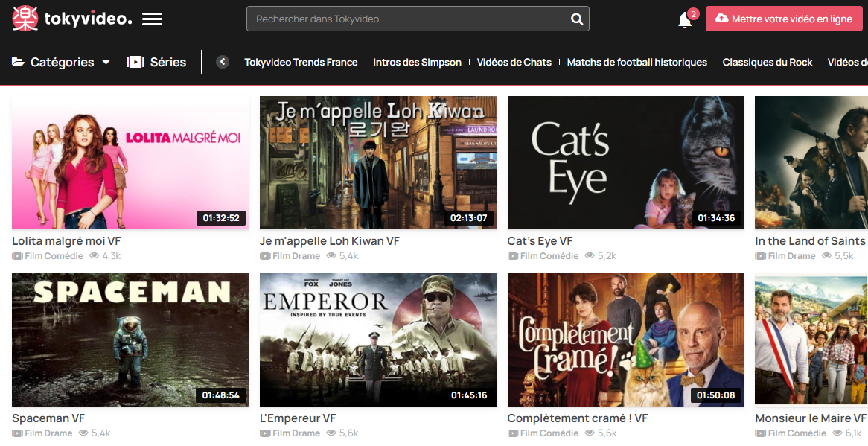868x446 pixels.
Task: Open the Cat's Eye thumbnail
Action: tap(625, 162)
